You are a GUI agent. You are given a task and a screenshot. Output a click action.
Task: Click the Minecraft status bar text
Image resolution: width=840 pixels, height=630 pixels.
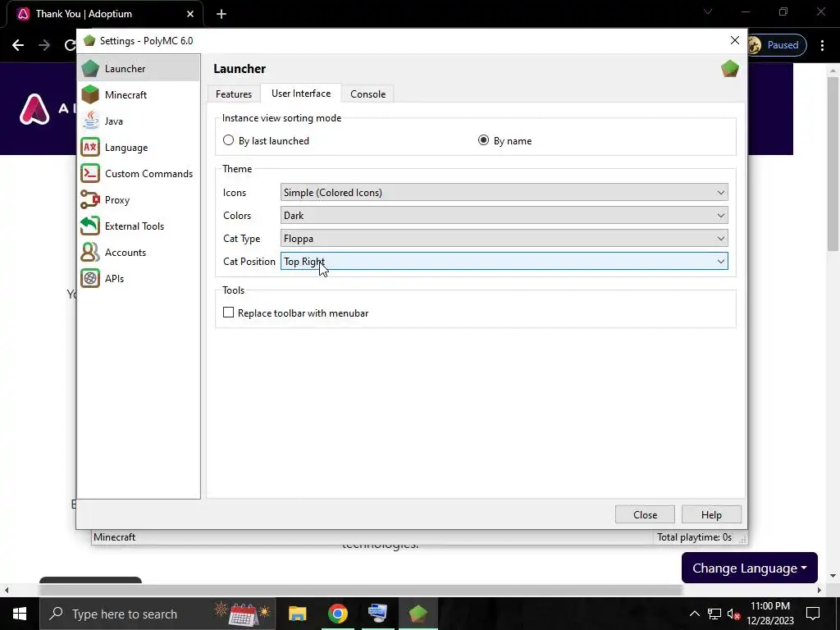[x=114, y=537]
